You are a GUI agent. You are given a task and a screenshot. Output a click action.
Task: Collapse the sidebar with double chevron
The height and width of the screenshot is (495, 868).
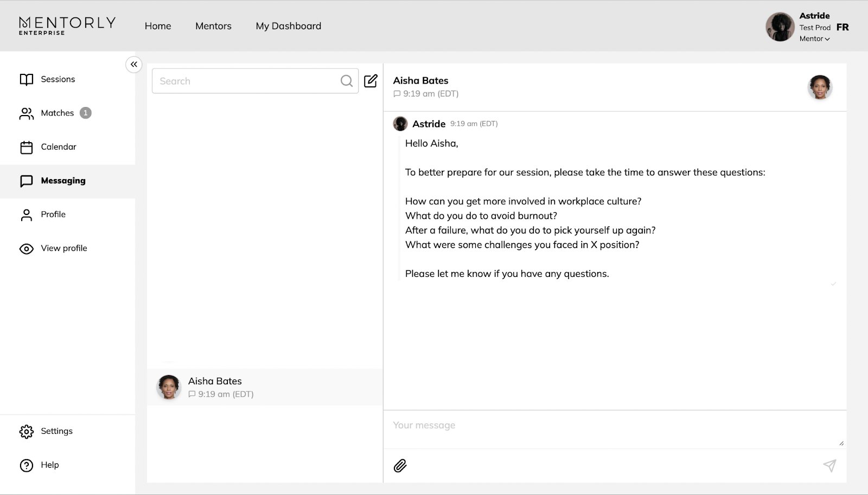coord(133,65)
